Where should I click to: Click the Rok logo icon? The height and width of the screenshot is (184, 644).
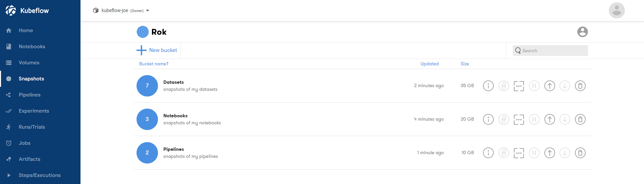143,32
